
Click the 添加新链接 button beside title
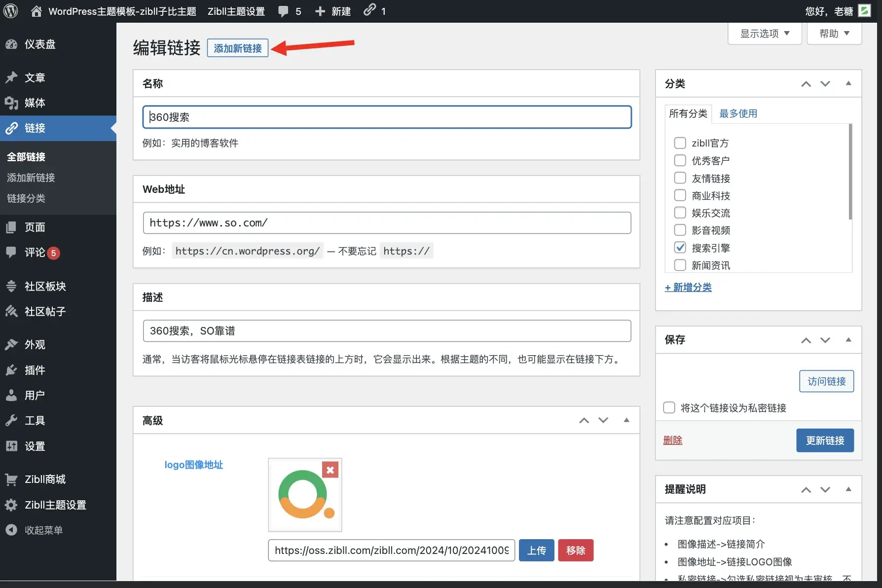[238, 48]
